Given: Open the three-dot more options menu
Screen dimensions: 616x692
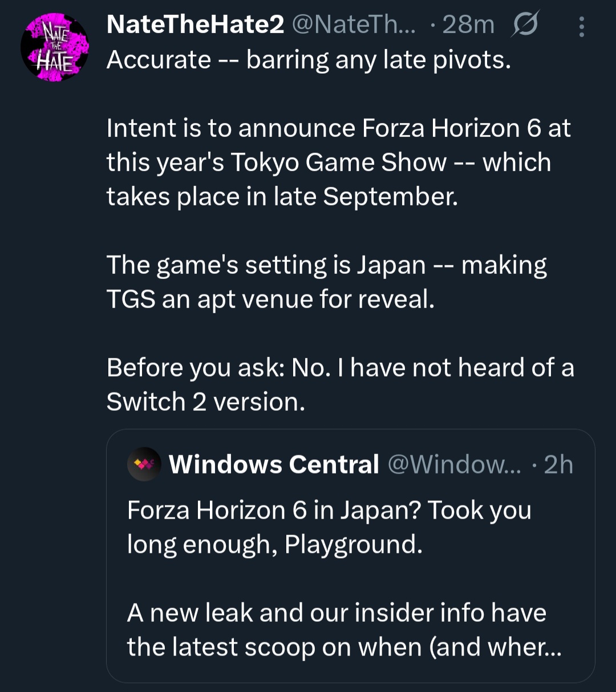Looking at the screenshot, I should click(581, 27).
